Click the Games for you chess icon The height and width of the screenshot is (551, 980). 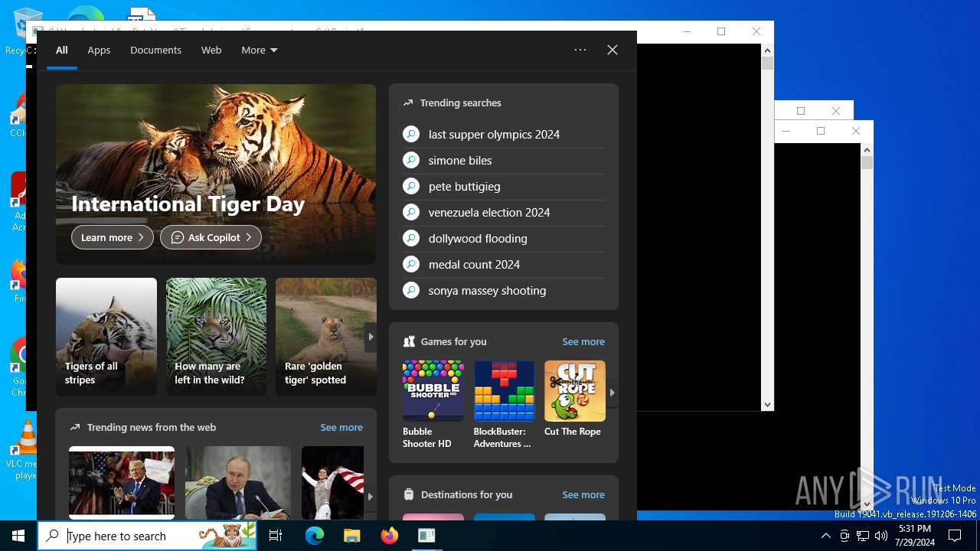tap(409, 341)
